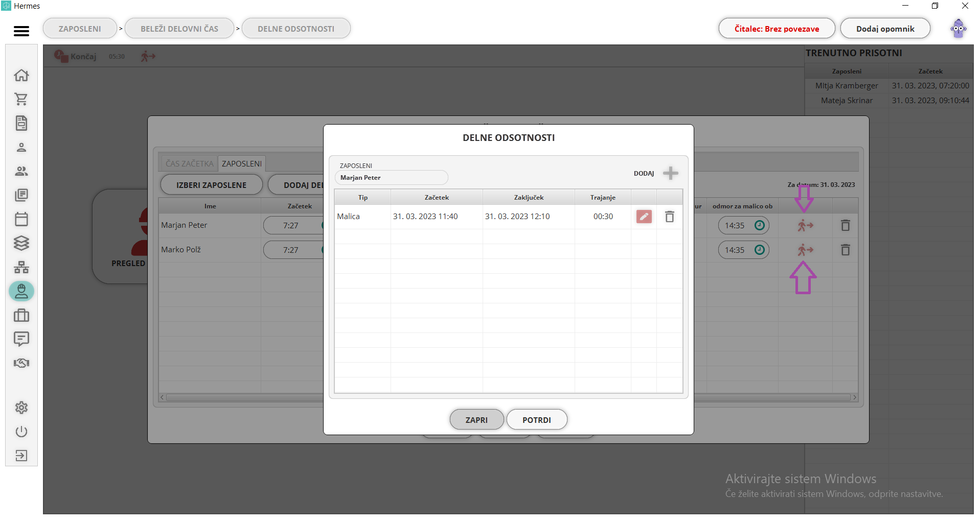The width and height of the screenshot is (980, 523).
Task: Open single person icon in sidebar
Action: point(21,148)
